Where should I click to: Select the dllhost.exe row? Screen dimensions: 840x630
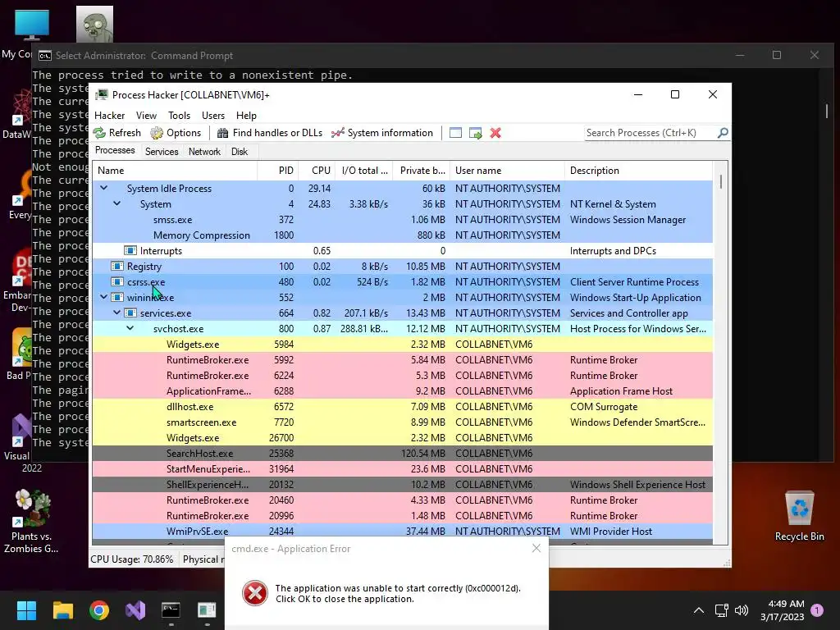point(402,407)
